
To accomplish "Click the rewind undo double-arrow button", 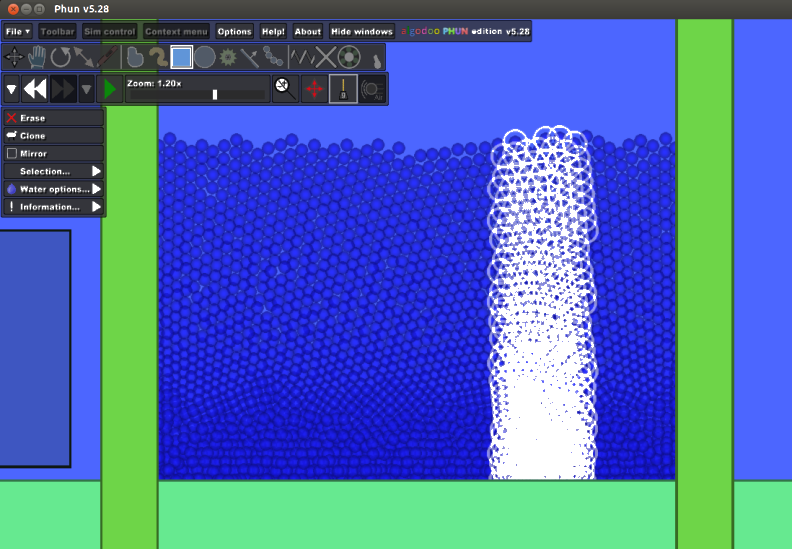I will click(x=35, y=89).
